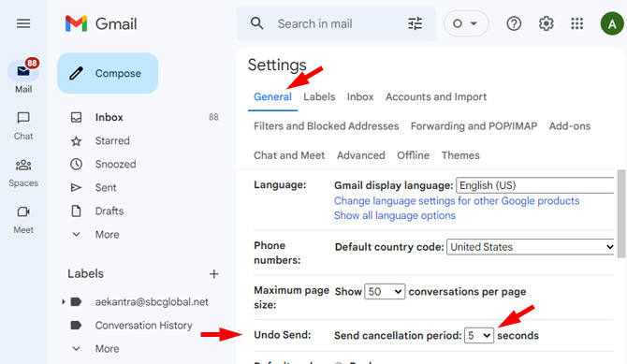The width and height of the screenshot is (627, 364).
Task: Show search options filter icon
Action: click(x=415, y=23)
